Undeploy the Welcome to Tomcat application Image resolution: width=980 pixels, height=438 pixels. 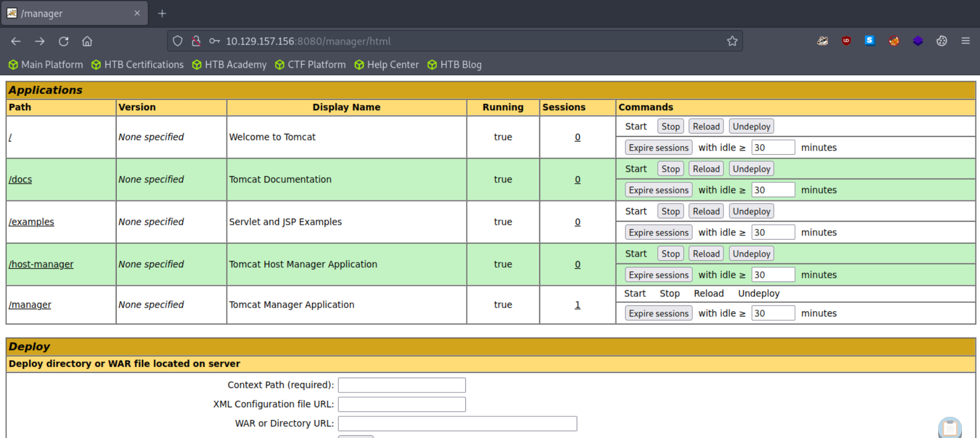tap(751, 126)
